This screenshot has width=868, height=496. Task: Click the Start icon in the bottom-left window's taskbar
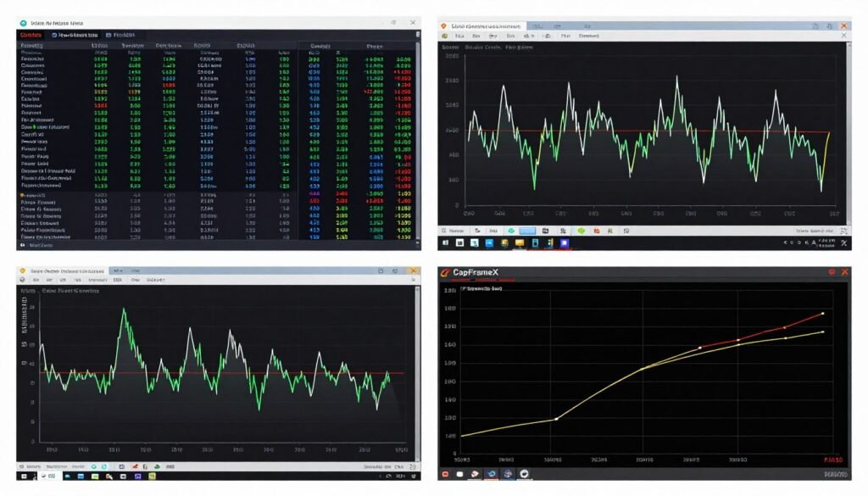(24, 476)
